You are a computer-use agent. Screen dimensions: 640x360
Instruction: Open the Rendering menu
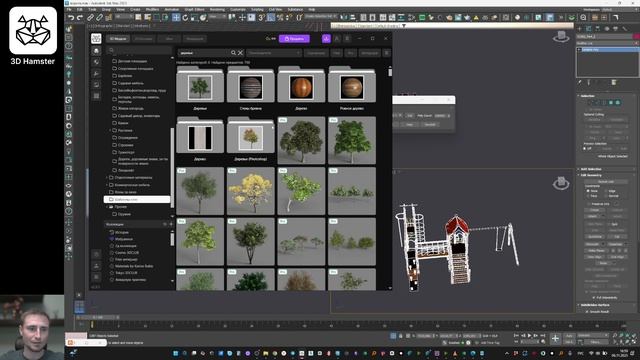217,9
